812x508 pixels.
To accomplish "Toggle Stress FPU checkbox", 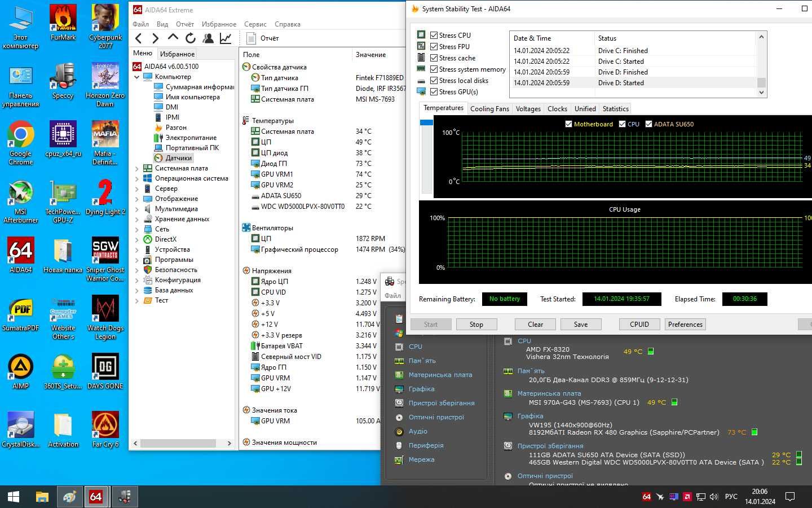I will coord(434,46).
